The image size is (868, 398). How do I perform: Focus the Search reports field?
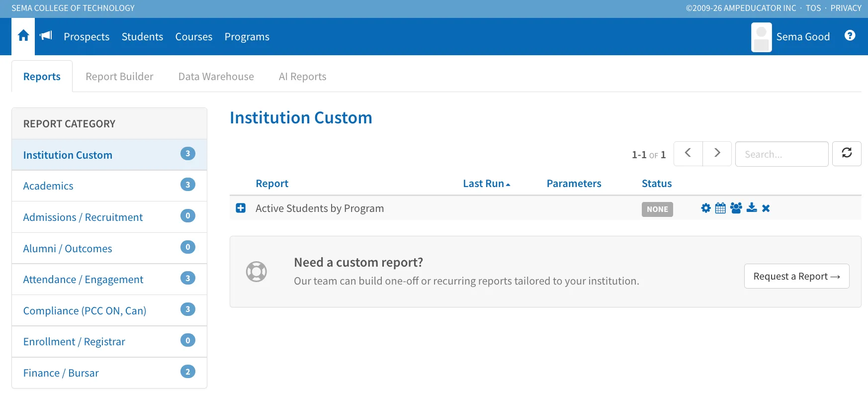781,154
